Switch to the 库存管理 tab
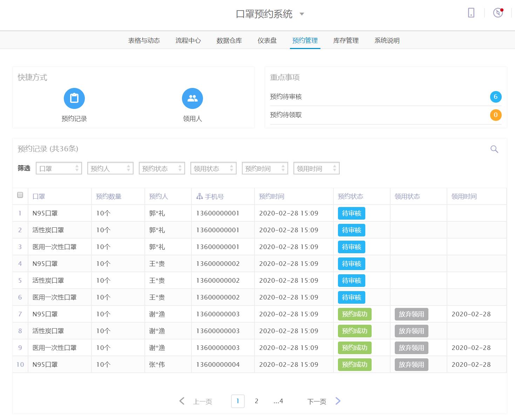This screenshot has height=420, width=515. [x=346, y=41]
